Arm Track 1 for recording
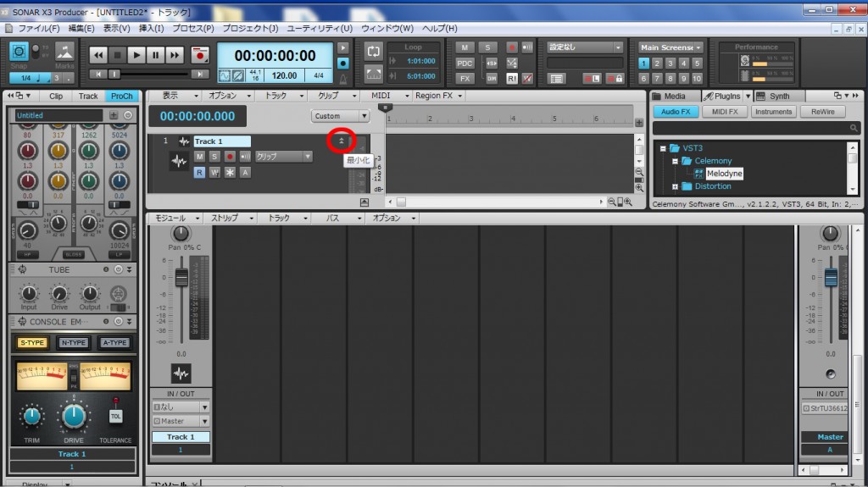Image resolution: width=868 pixels, height=487 pixels. pos(230,157)
